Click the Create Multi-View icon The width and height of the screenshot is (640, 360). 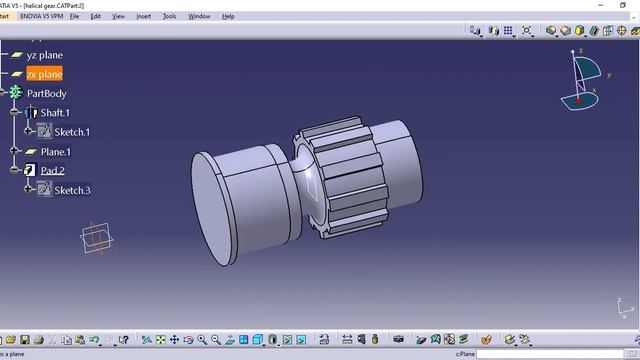244,340
